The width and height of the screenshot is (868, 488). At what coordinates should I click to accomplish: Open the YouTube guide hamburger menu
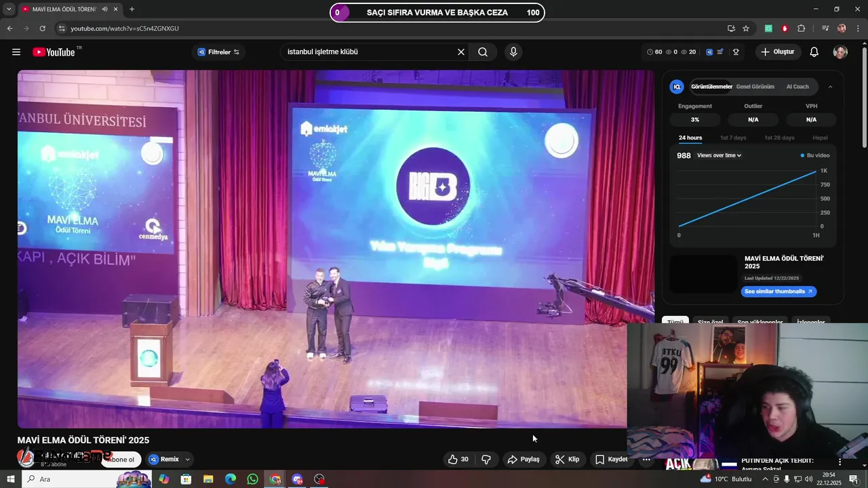(x=16, y=52)
